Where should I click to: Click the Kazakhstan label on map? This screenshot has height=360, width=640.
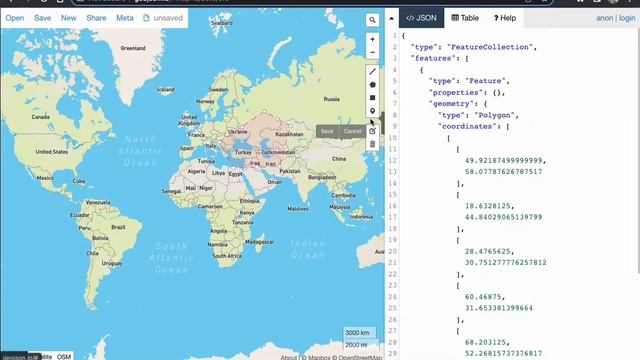click(x=289, y=134)
